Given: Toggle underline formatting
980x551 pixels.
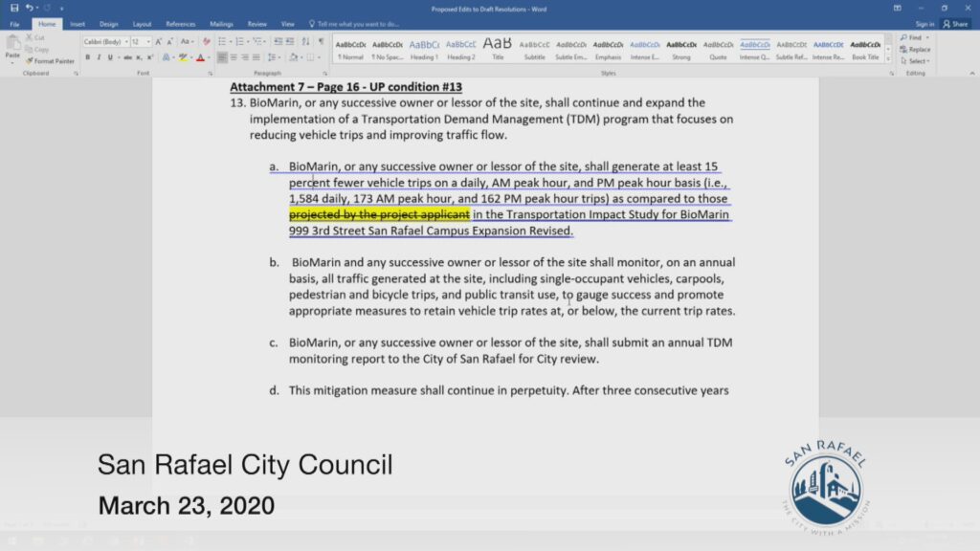Looking at the screenshot, I should coord(110,57).
